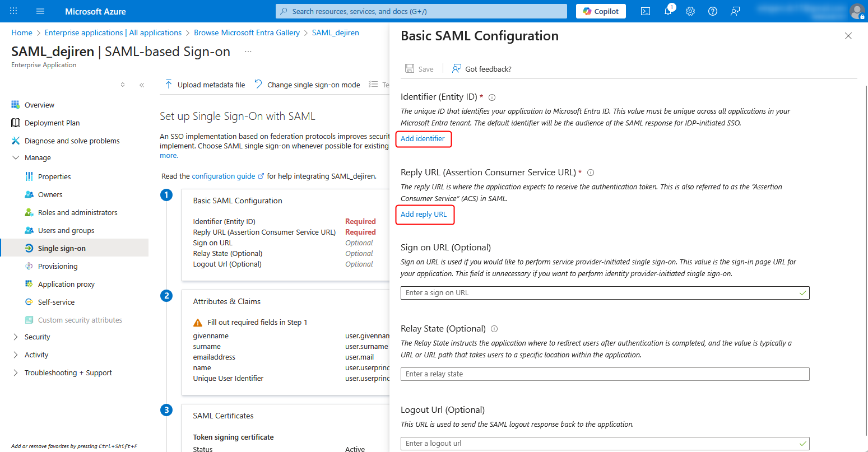Open the ellipsis more options by title
This screenshot has width=868, height=452.
[248, 52]
